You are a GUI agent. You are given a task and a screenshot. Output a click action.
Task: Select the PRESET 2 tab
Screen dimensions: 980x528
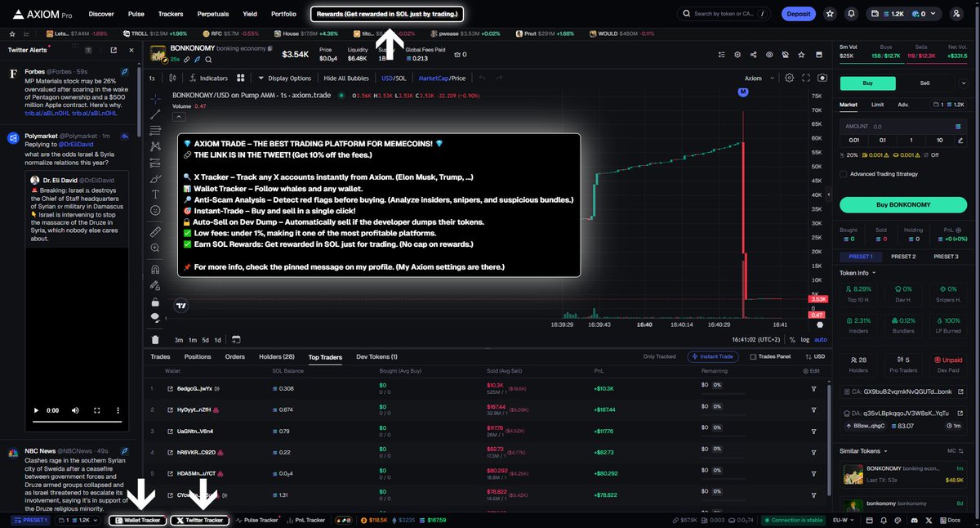(x=902, y=257)
